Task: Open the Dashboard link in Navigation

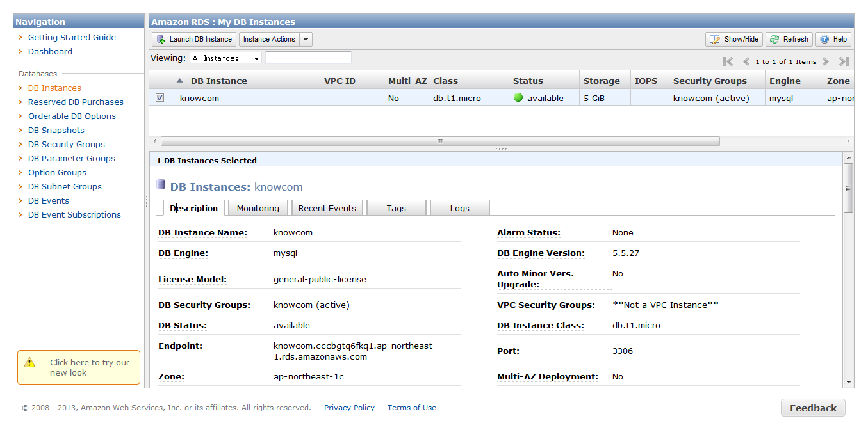Action: [x=50, y=52]
